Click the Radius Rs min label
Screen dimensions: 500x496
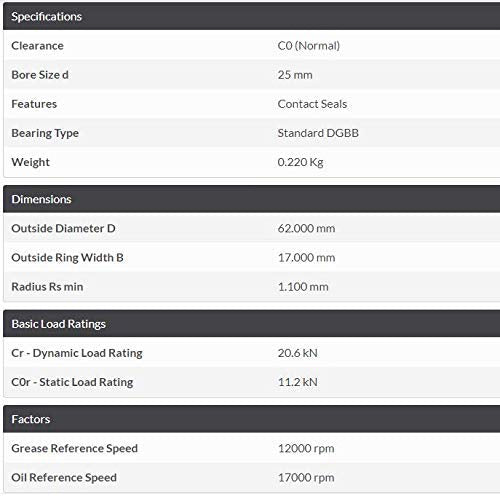(x=47, y=287)
